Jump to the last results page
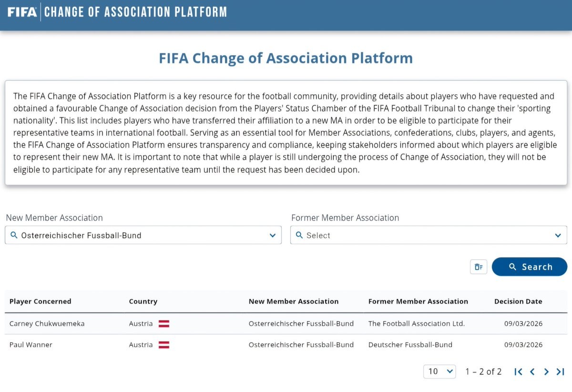 pyautogui.click(x=561, y=372)
